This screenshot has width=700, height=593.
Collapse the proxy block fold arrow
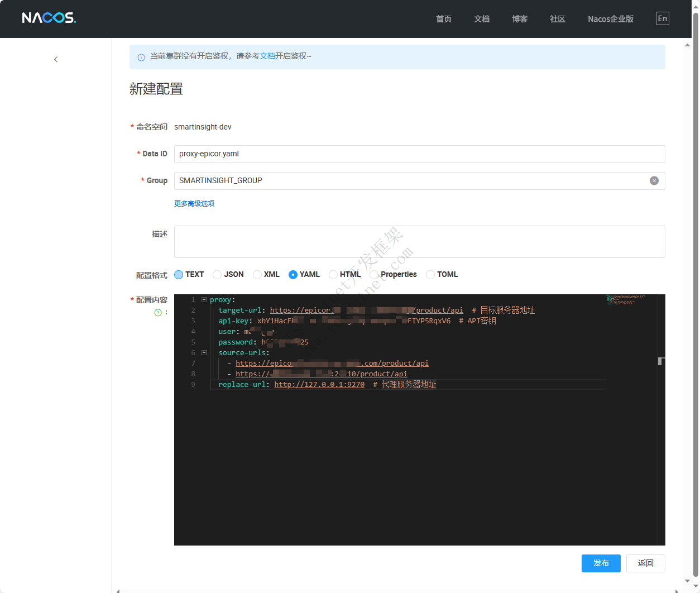[204, 300]
